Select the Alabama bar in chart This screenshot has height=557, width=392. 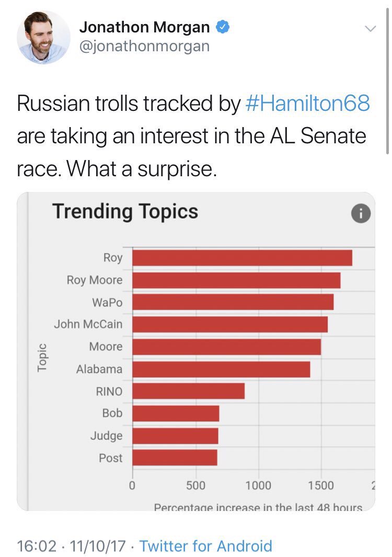[221, 369]
